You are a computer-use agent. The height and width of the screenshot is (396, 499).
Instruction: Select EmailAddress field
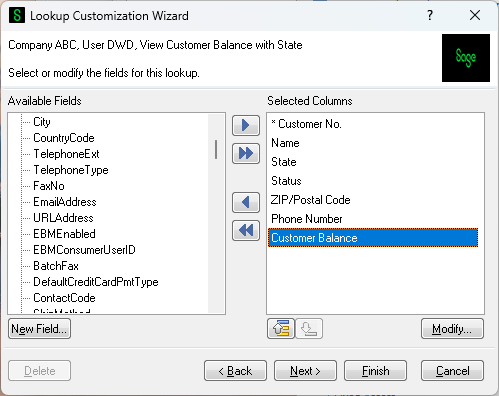[x=65, y=202]
